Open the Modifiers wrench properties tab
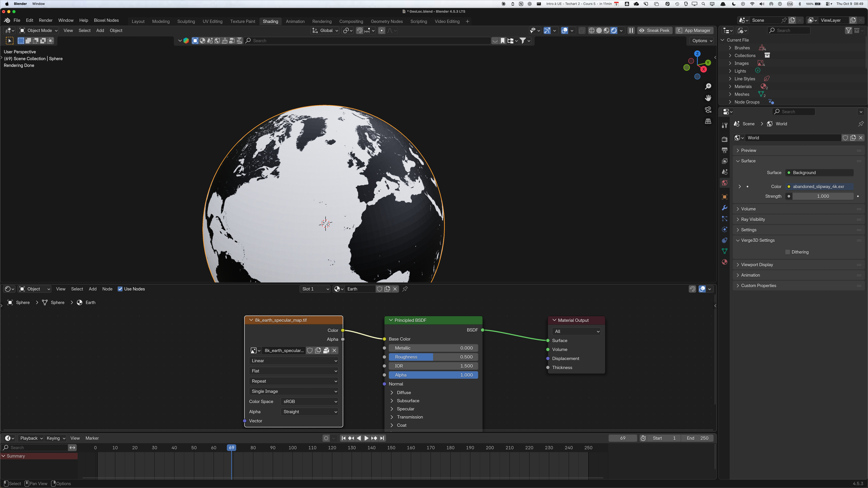This screenshot has width=868, height=488. tap(724, 208)
